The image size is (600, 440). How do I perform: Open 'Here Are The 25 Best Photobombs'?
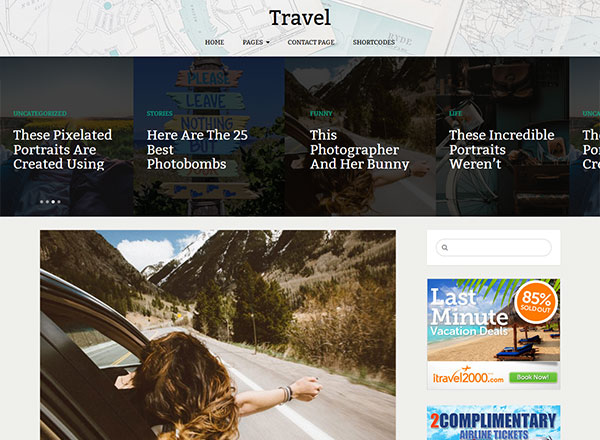point(197,149)
